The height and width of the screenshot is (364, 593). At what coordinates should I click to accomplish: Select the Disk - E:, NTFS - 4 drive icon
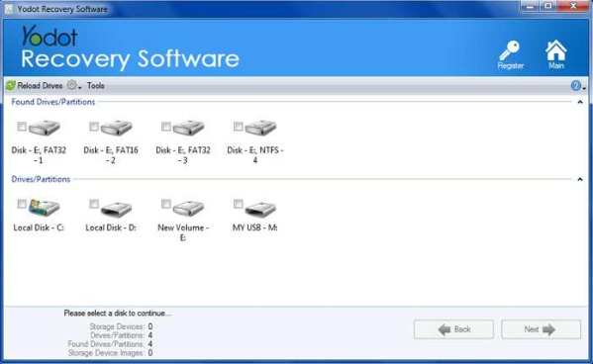click(260, 128)
